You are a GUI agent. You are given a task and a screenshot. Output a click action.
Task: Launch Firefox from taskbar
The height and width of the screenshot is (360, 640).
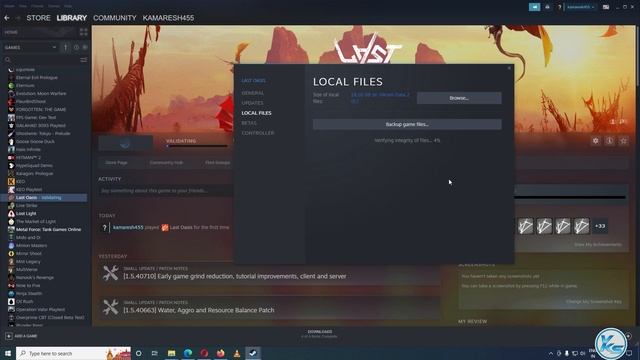[x=220, y=353]
